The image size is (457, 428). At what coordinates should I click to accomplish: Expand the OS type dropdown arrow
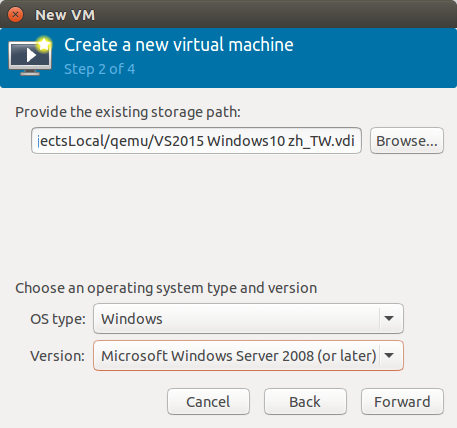tap(389, 319)
